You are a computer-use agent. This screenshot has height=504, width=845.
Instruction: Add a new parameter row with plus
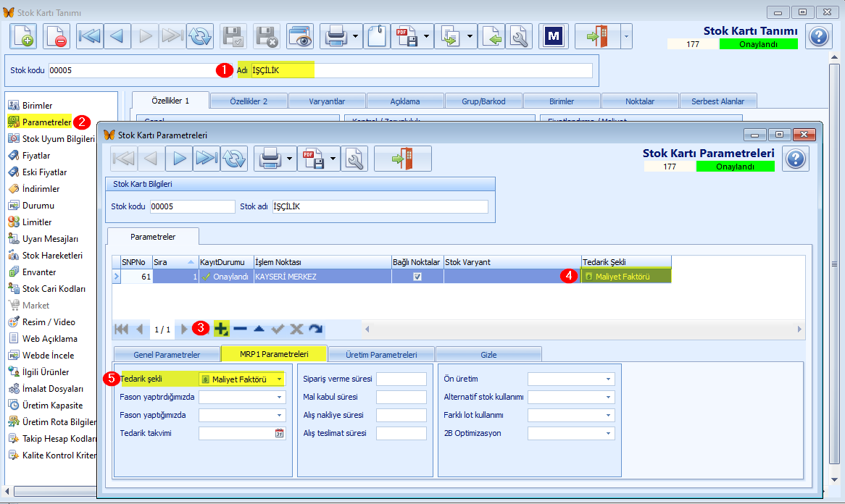(x=221, y=329)
